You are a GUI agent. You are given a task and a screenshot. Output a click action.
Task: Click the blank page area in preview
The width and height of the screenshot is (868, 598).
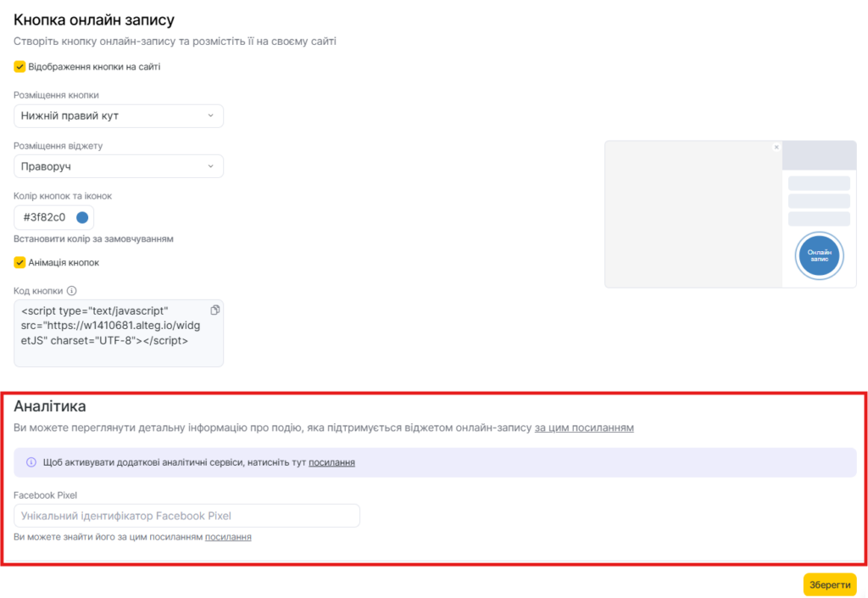click(691, 221)
